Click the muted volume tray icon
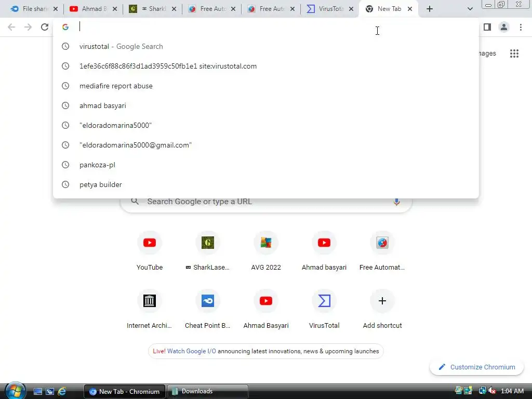Image resolution: width=532 pixels, height=399 pixels. [x=492, y=391]
